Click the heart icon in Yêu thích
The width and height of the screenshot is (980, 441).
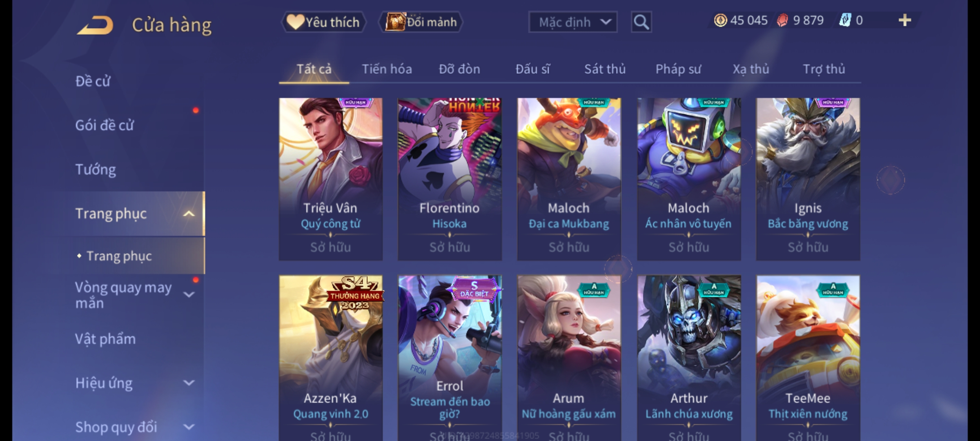point(295,22)
